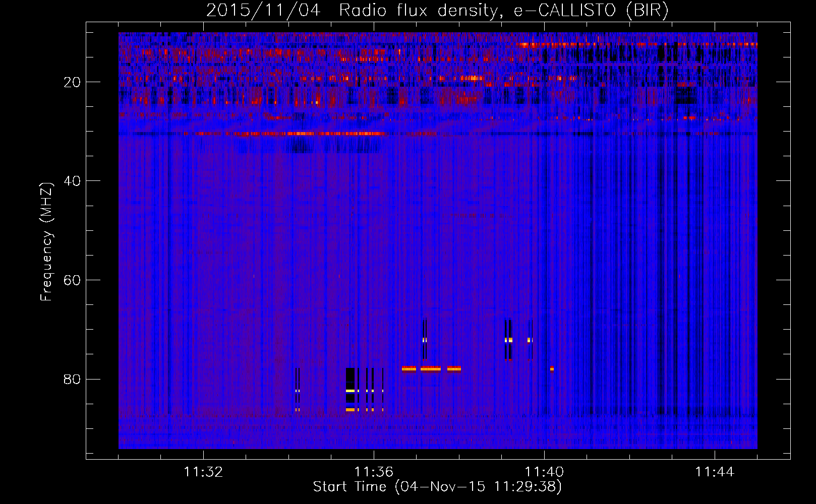Click the plot title 'Radio flux density, e-CALLISTO (BIR)'
Viewport: 816px width, 504px height.
504,11
